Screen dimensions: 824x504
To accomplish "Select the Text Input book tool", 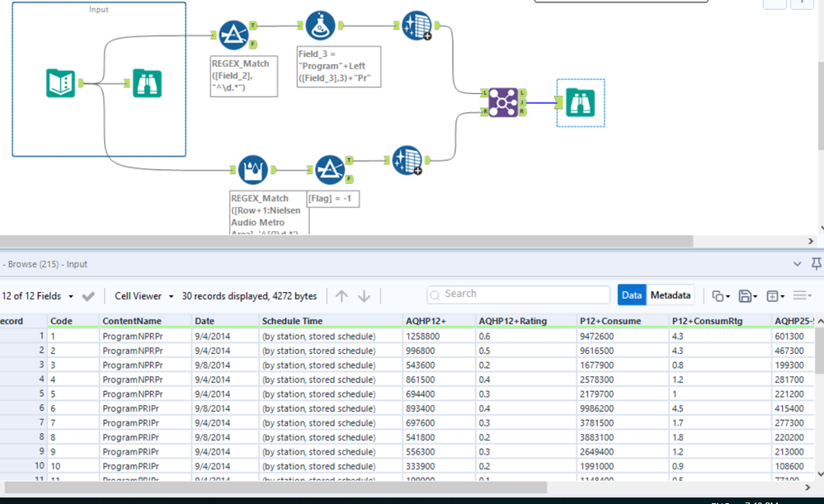I will pyautogui.click(x=61, y=83).
